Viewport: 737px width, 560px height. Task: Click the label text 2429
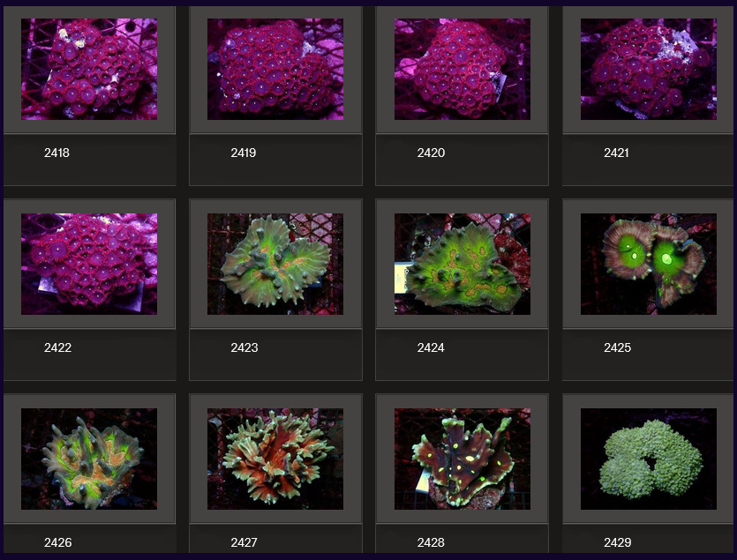[618, 542]
